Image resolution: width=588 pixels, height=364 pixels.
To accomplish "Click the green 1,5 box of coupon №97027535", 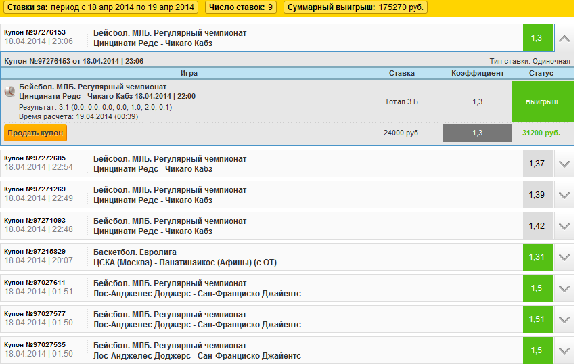I will 538,350.
